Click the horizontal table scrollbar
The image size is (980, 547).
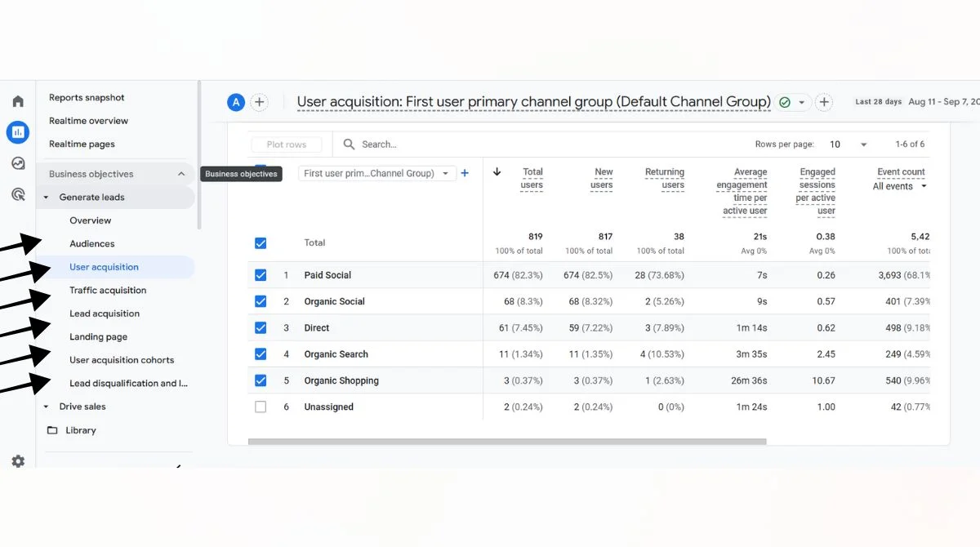(507, 442)
